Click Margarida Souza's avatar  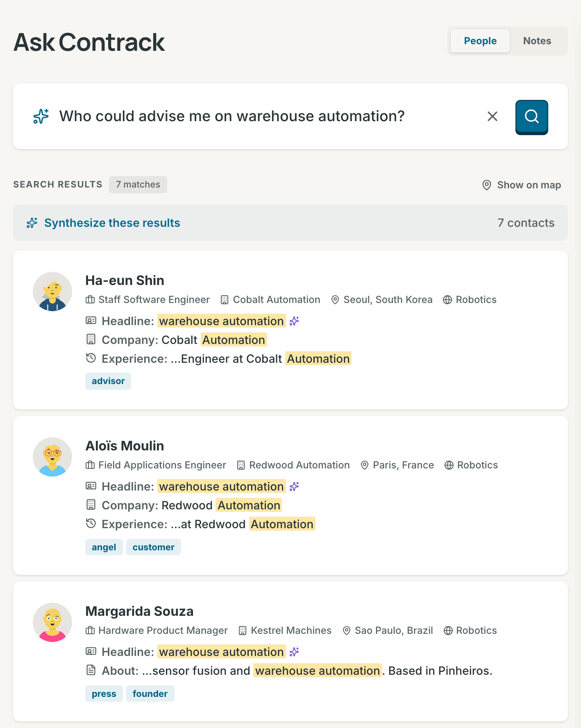52,622
